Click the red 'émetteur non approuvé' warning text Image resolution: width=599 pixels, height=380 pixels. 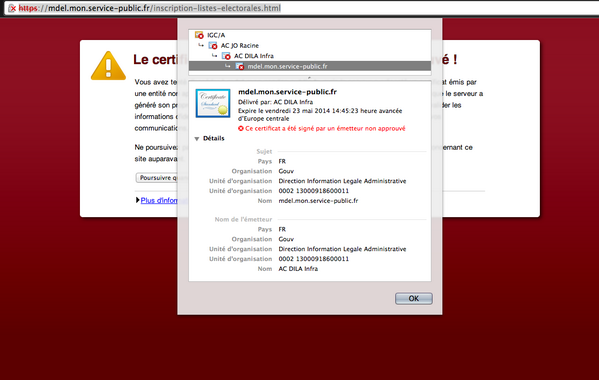325,128
